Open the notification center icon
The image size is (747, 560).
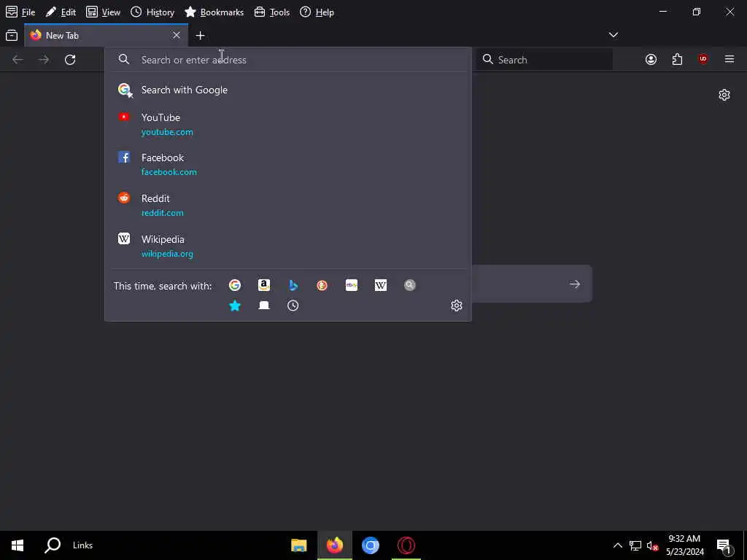(x=724, y=545)
